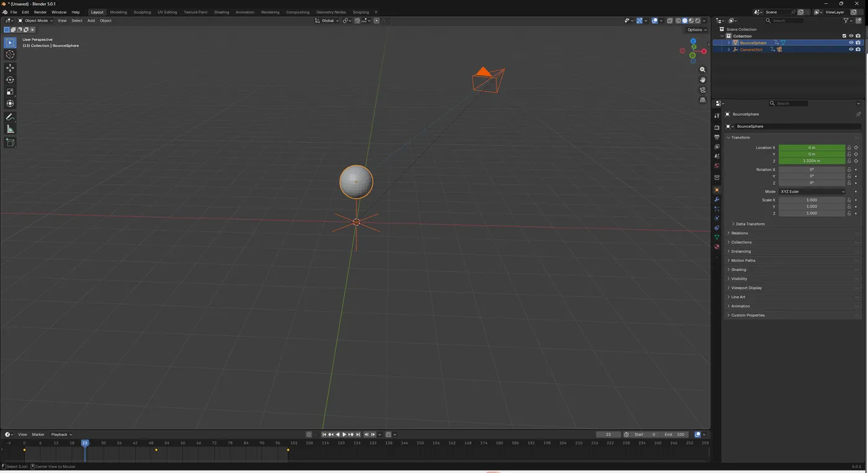Activate the Scale tool
This screenshot has width=868, height=473.
[x=10, y=92]
